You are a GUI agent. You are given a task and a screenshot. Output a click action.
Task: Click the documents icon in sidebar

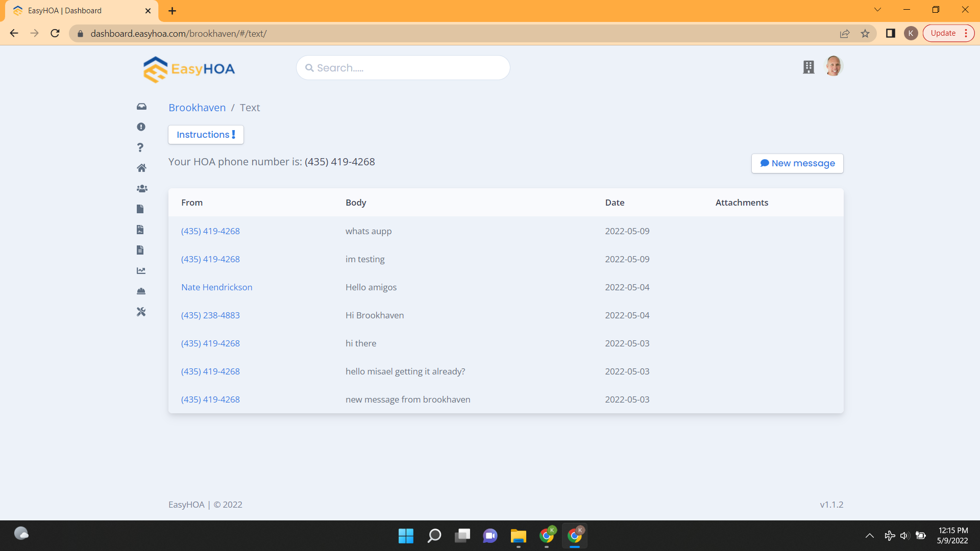141,209
